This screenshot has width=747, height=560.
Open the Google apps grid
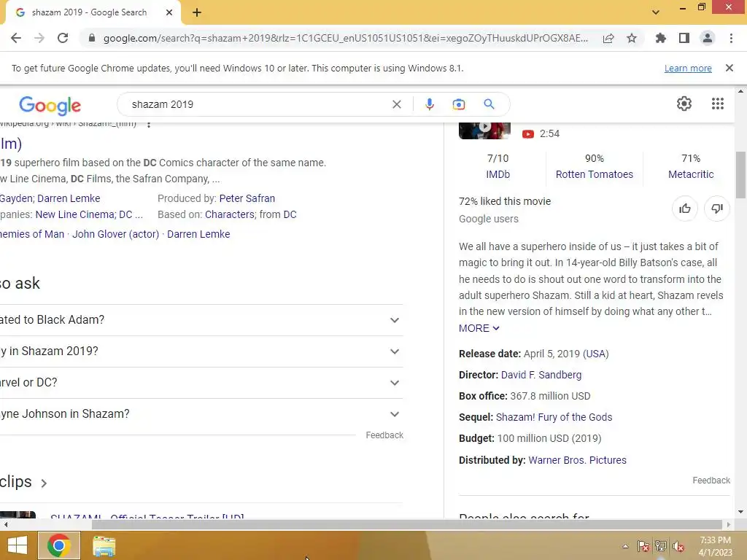(718, 104)
